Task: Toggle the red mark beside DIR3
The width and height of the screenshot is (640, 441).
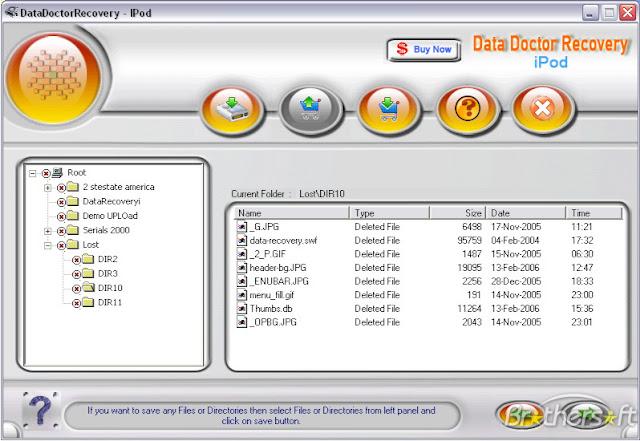Action: tap(76, 274)
